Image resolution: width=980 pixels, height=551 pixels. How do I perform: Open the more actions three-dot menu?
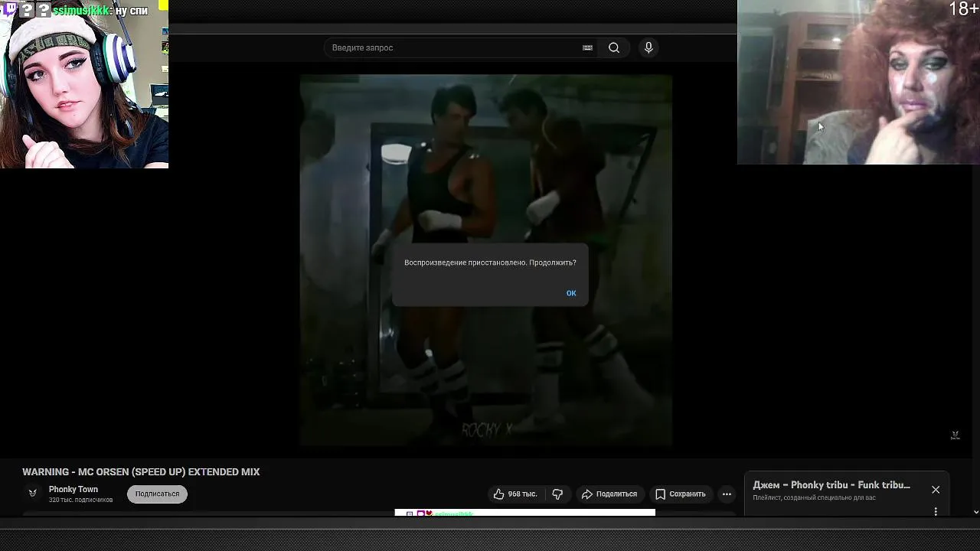(x=727, y=494)
